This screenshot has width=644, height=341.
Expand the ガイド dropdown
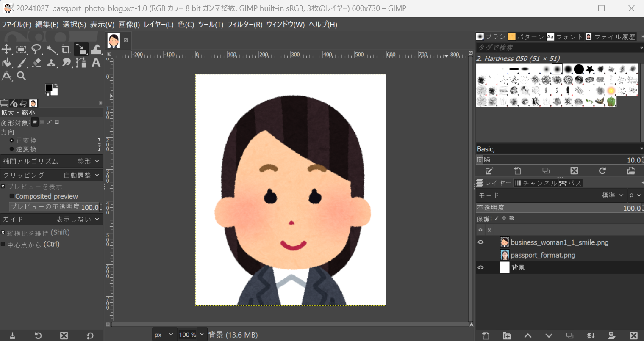pyautogui.click(x=51, y=219)
